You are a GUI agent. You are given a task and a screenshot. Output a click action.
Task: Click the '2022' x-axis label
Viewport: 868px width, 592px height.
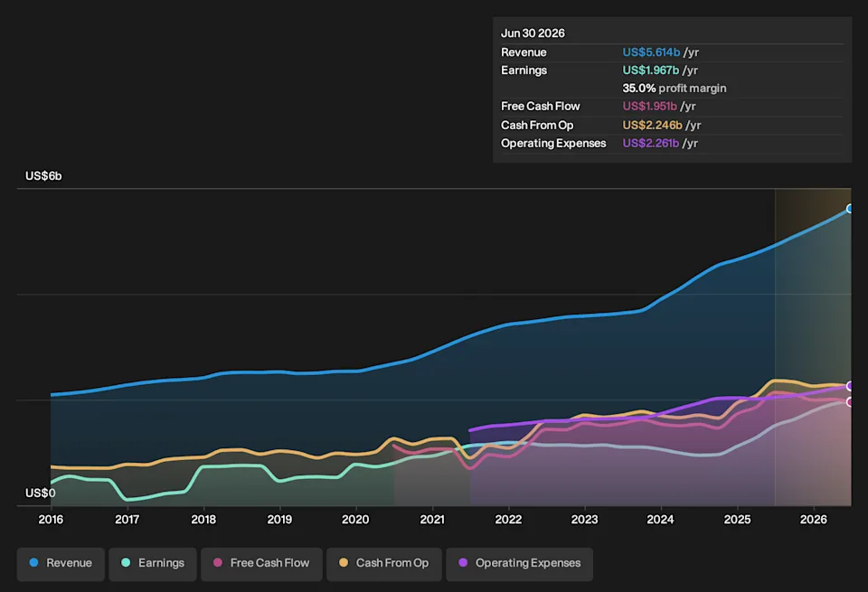[508, 520]
